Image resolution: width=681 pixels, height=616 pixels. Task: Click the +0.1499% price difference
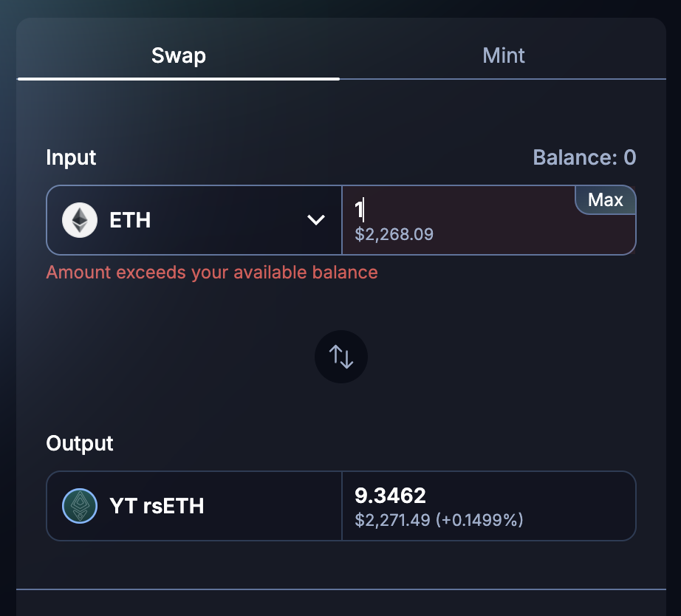(x=479, y=521)
